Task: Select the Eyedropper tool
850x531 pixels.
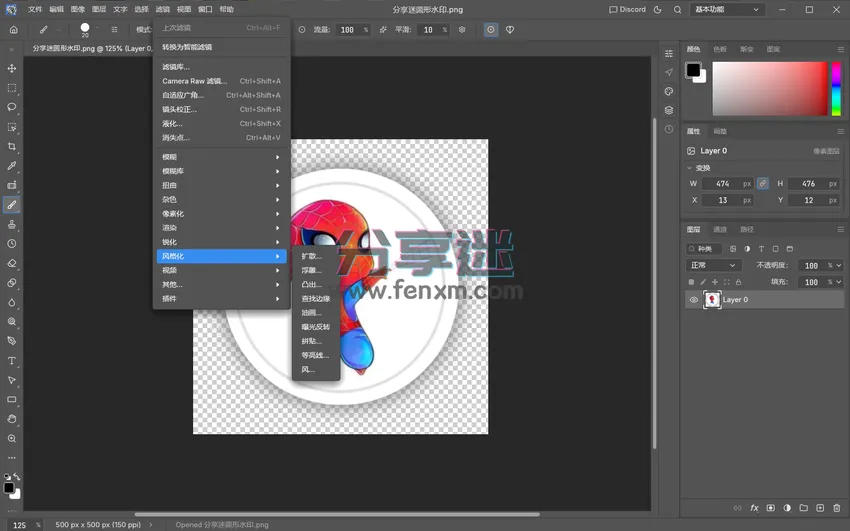Action: 11,166
